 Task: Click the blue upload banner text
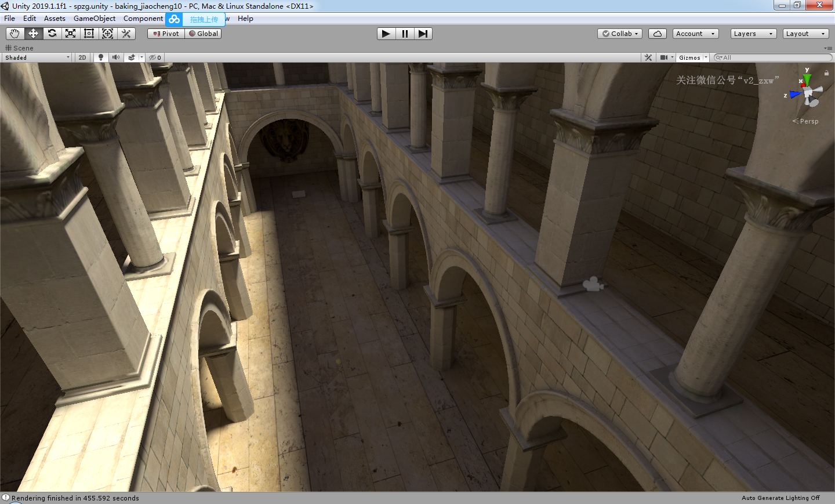click(204, 20)
